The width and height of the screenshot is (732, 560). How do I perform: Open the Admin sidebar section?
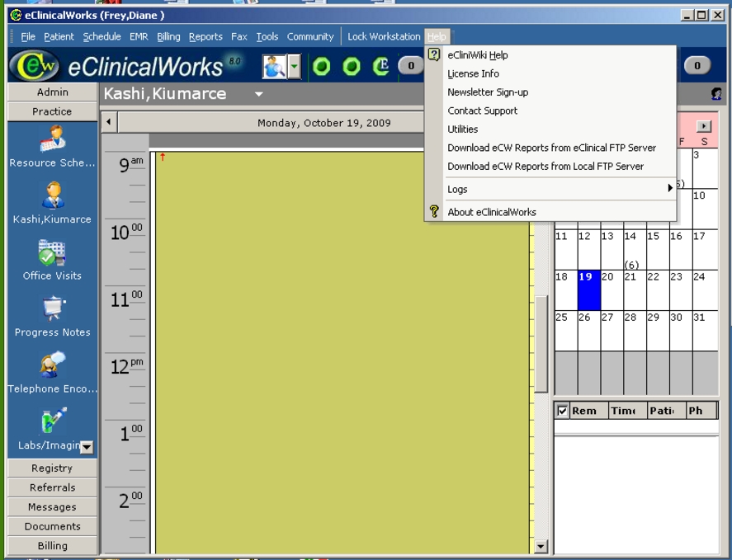(x=52, y=92)
